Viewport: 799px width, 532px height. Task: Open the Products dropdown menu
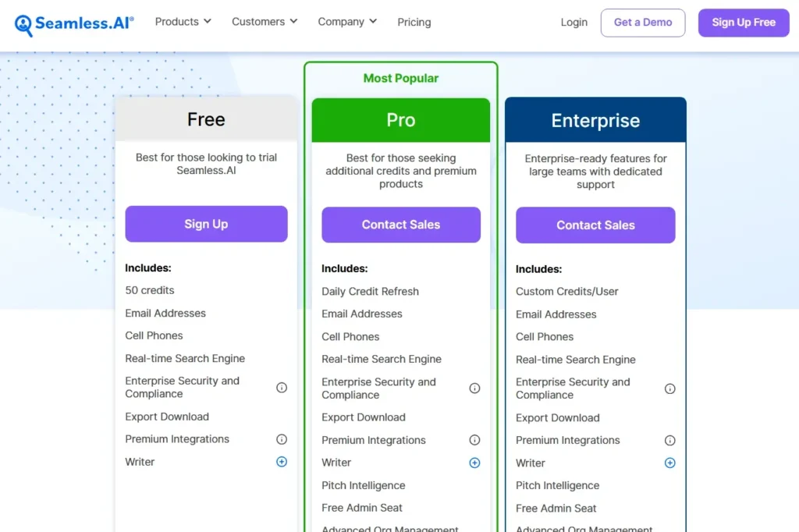tap(183, 22)
